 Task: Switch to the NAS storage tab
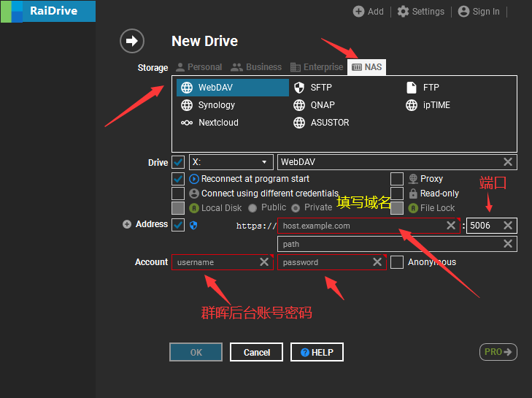[367, 67]
